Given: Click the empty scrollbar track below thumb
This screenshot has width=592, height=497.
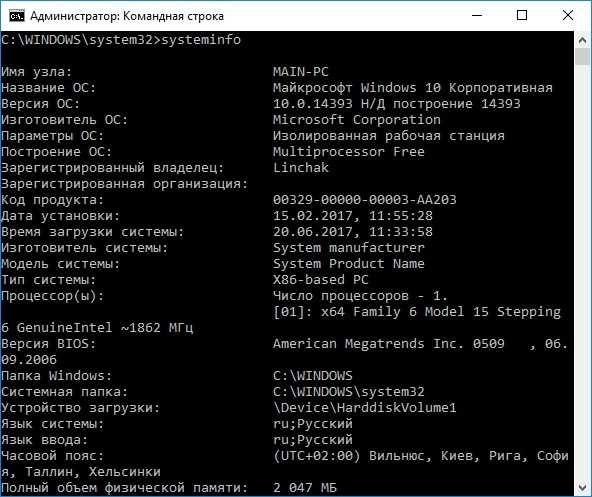Looking at the screenshot, I should [x=583, y=272].
